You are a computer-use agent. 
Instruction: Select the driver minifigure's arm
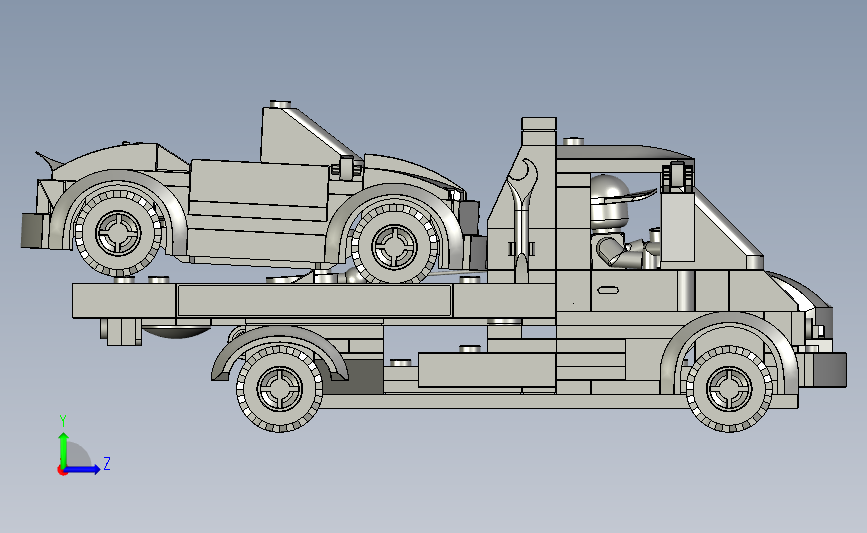coord(619,252)
